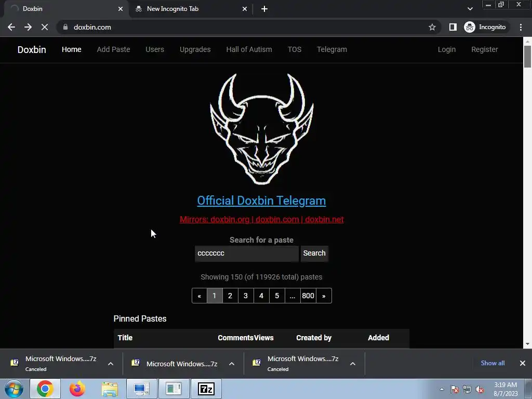Click the Login link
The width and height of the screenshot is (532, 399).
(x=446, y=49)
